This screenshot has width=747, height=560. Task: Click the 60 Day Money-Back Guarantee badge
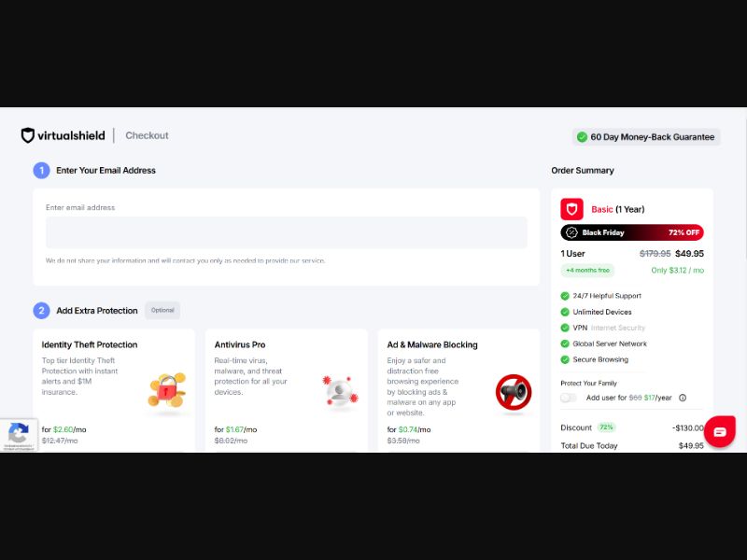tap(645, 136)
